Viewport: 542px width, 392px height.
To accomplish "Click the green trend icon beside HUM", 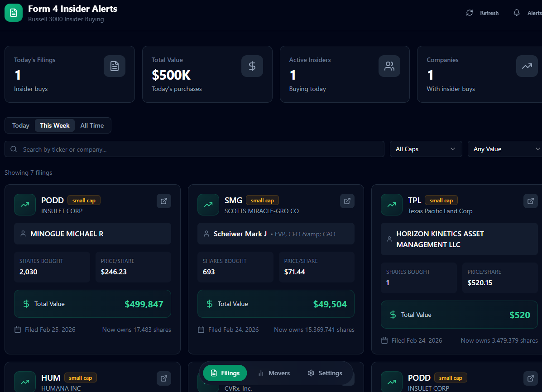I will (25, 382).
